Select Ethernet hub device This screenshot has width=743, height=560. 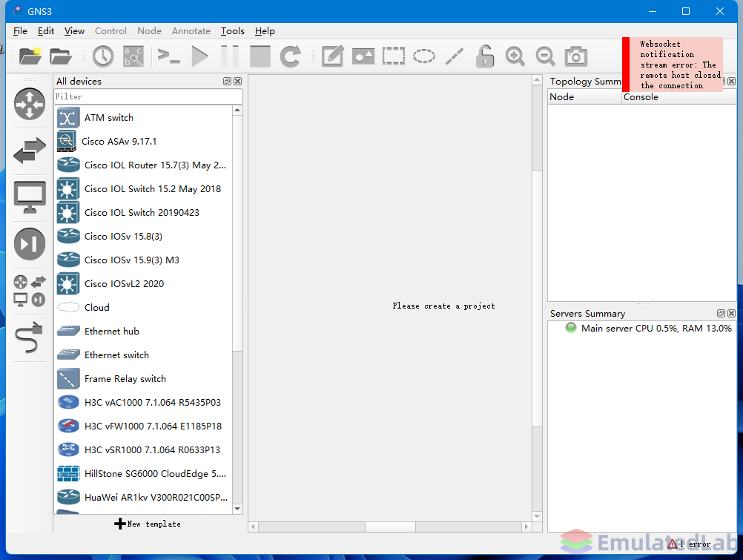pyautogui.click(x=144, y=331)
